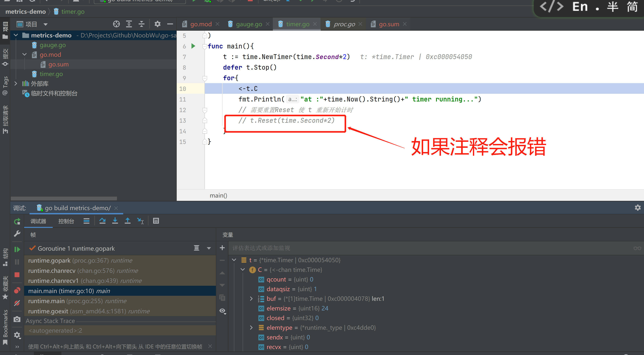Click step out icon in debugger toolbar

[127, 221]
